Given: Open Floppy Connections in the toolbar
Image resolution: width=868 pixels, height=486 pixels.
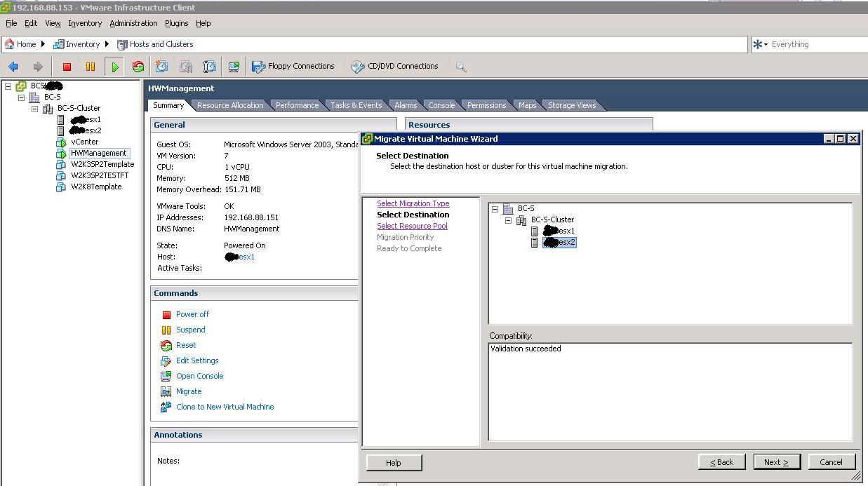Looking at the screenshot, I should click(293, 67).
